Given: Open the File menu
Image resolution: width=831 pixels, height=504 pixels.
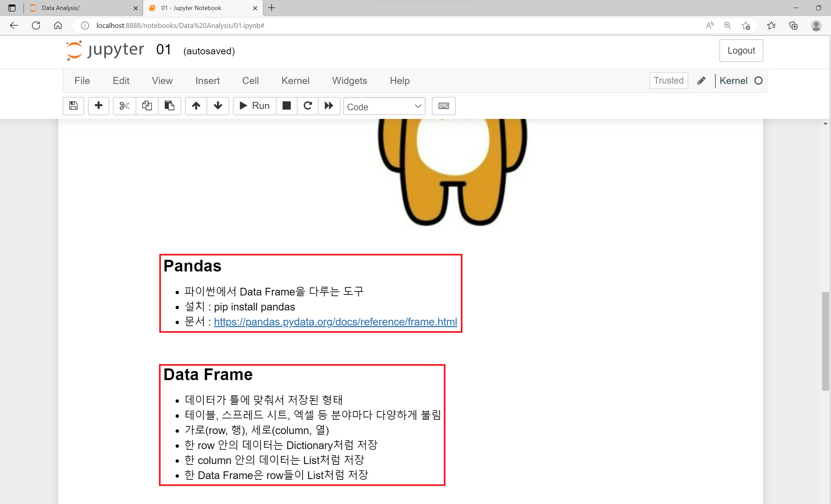Looking at the screenshot, I should pos(82,81).
